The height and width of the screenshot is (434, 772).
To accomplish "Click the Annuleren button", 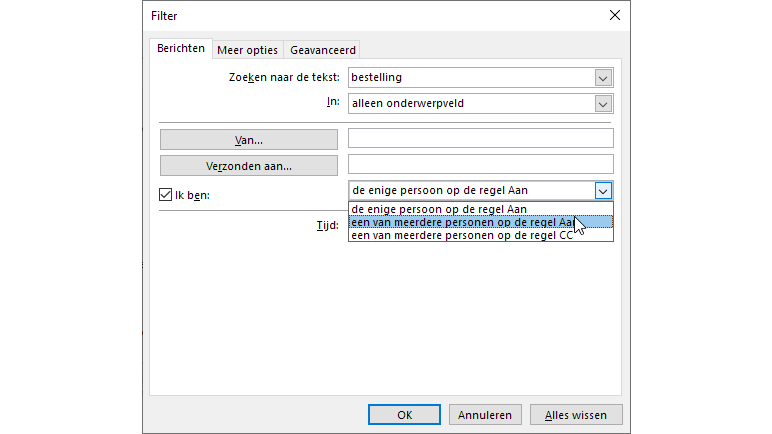I will 485,414.
